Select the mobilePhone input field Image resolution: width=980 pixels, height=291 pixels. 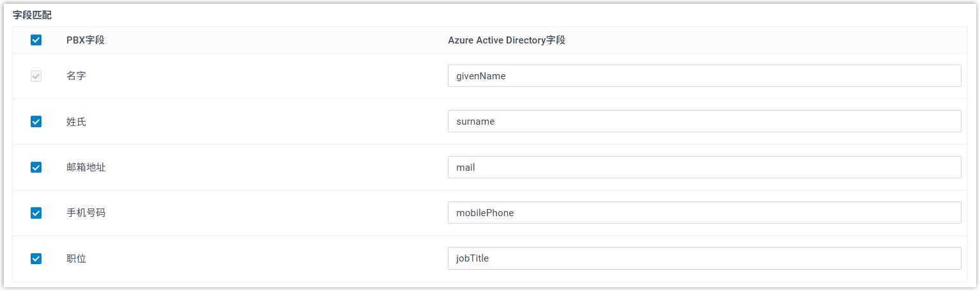pyautogui.click(x=704, y=213)
